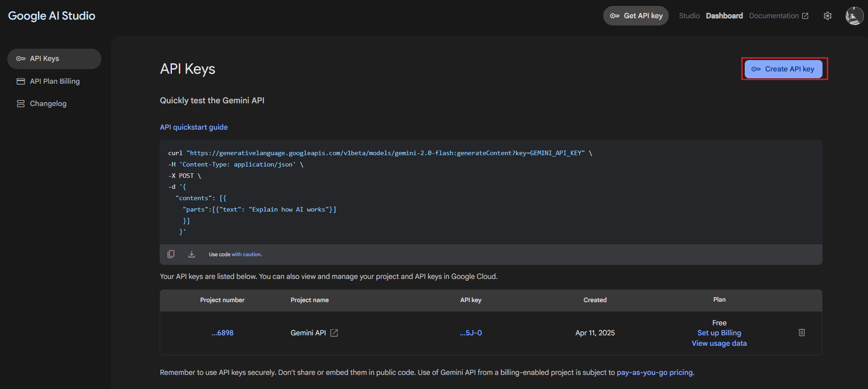Click the Created column header
The image size is (868, 389).
pos(595,300)
